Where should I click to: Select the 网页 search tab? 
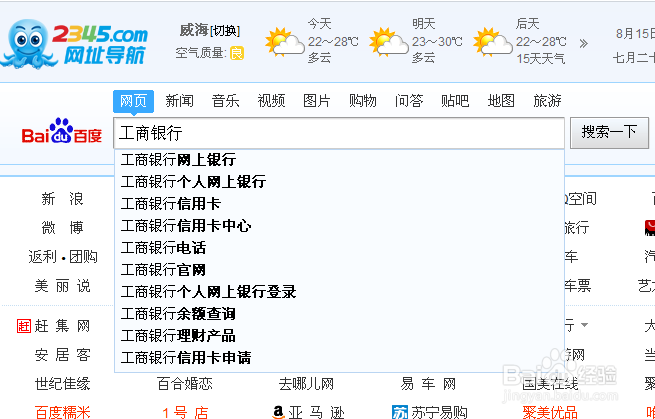click(133, 101)
